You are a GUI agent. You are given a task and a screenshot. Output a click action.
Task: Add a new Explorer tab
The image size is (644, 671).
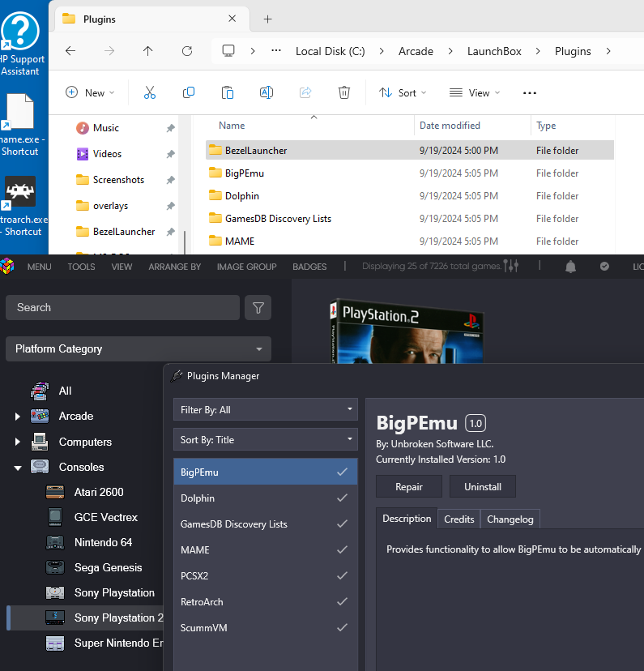point(267,19)
